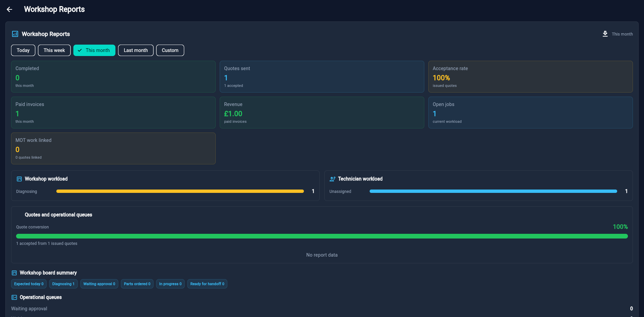Click the Diagnosing workload label
The height and width of the screenshot is (317, 644).
(x=26, y=192)
